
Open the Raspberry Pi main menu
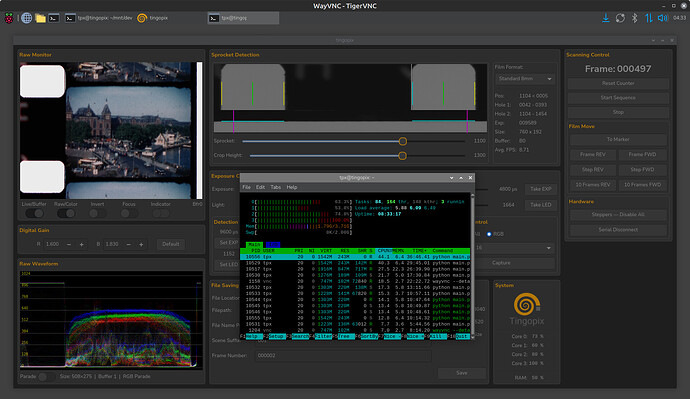tap(9, 18)
